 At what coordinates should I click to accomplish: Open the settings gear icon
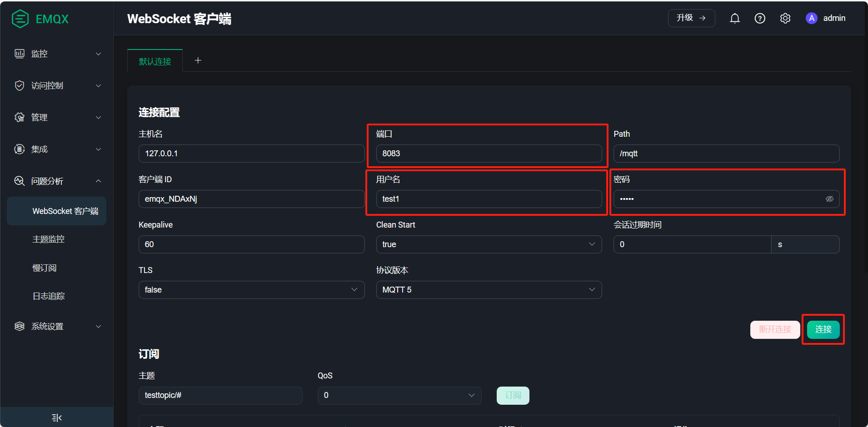785,18
